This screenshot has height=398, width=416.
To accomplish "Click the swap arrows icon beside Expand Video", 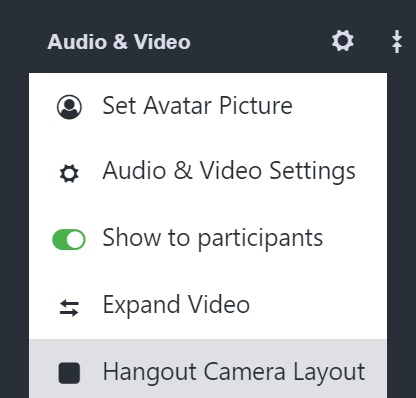I will (69, 307).
